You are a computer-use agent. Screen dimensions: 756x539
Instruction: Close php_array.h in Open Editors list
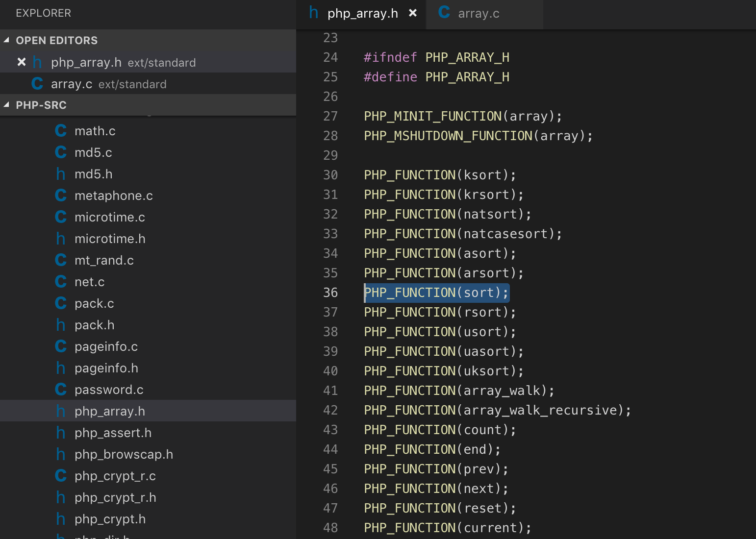[x=22, y=62]
